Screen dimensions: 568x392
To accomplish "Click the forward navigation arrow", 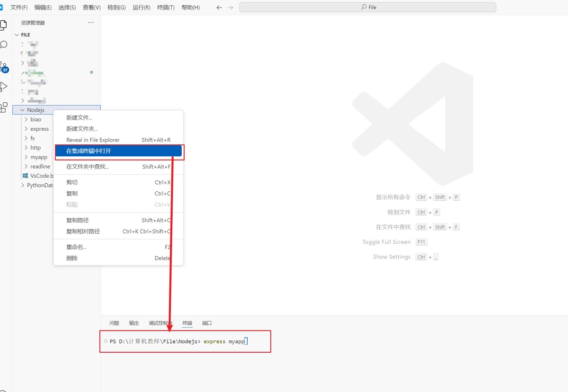I will click(231, 8).
